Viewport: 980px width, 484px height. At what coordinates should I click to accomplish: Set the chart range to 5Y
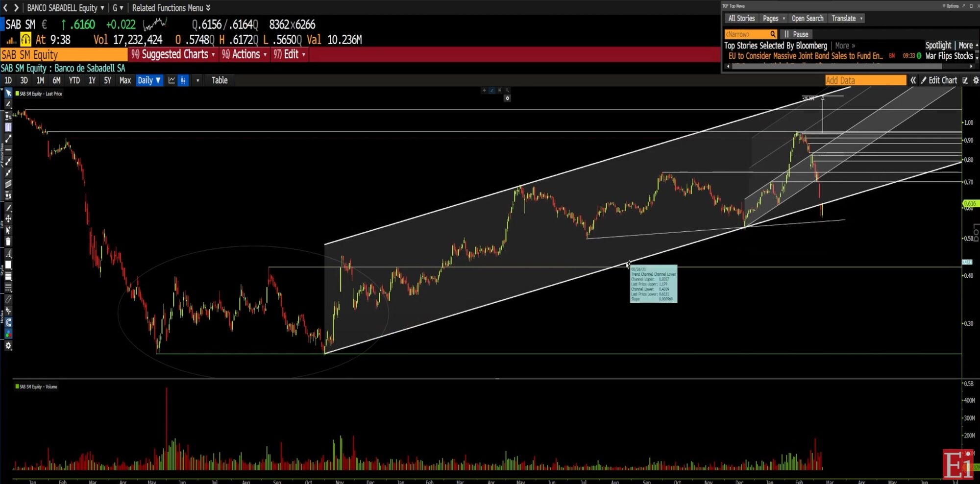click(107, 80)
